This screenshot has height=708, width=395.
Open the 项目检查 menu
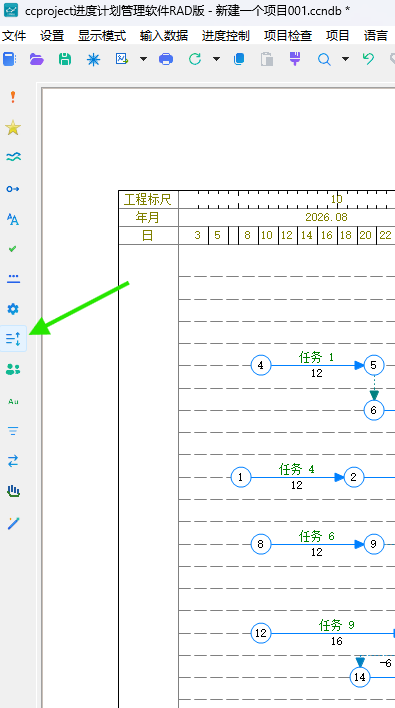[288, 36]
